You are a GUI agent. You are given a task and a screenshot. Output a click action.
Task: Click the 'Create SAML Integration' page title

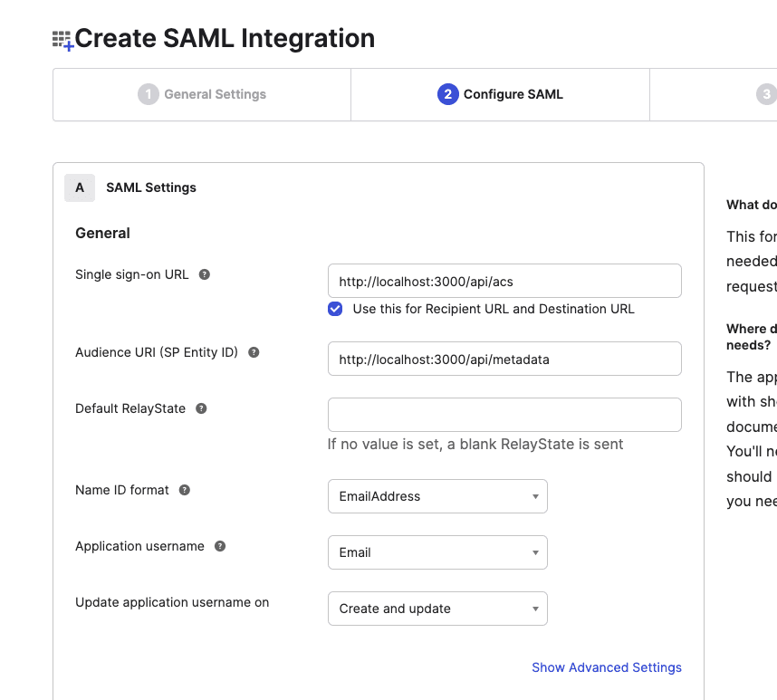click(x=225, y=38)
